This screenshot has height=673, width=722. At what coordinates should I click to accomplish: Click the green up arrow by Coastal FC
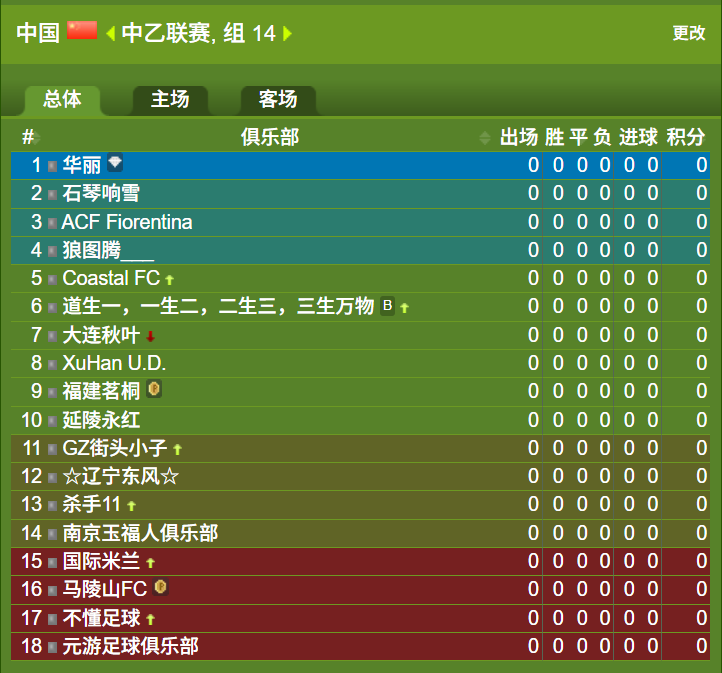170,279
